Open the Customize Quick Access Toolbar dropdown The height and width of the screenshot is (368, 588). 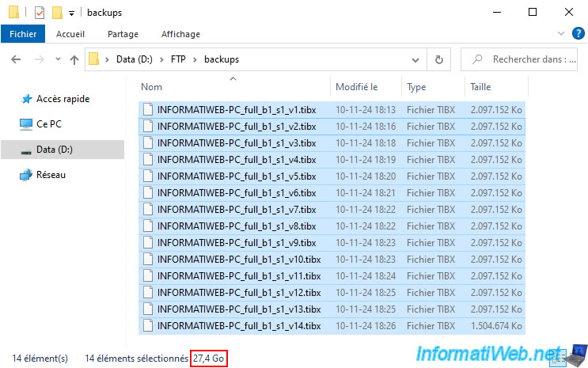[x=72, y=13]
